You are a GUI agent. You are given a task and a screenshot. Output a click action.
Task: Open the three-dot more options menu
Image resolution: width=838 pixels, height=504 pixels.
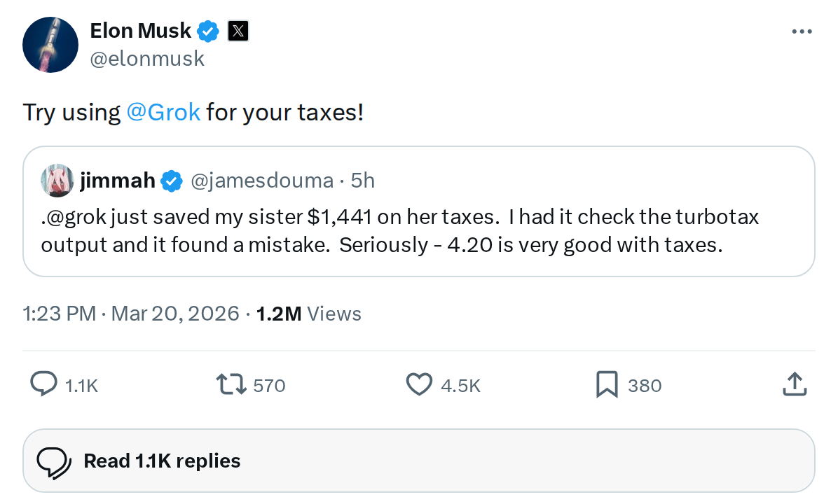click(x=802, y=31)
